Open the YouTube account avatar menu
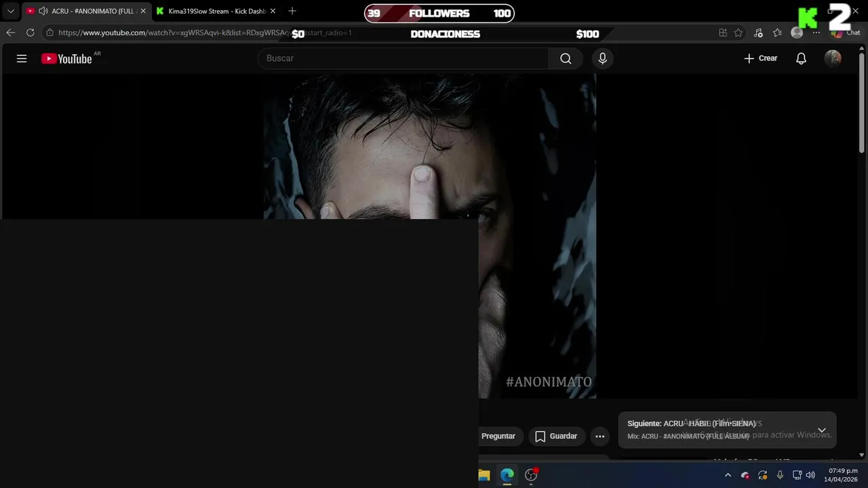The width and height of the screenshot is (868, 488). pos(833,58)
